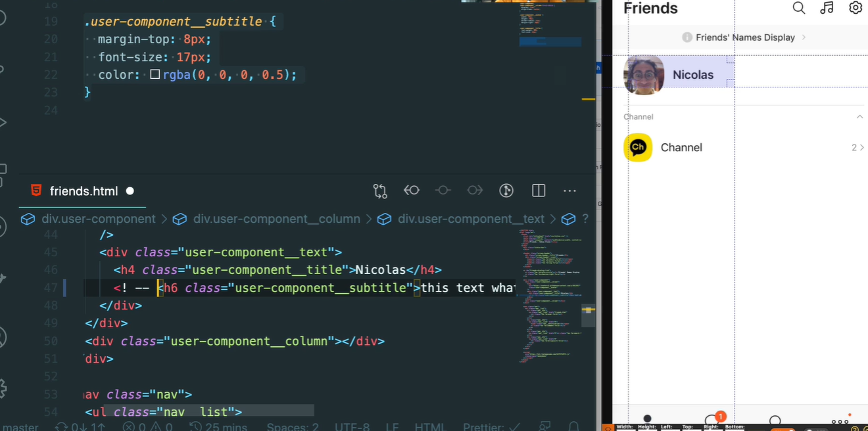Viewport: 868px width, 431px height.
Task: Click the master branch in status bar
Action: click(x=20, y=426)
